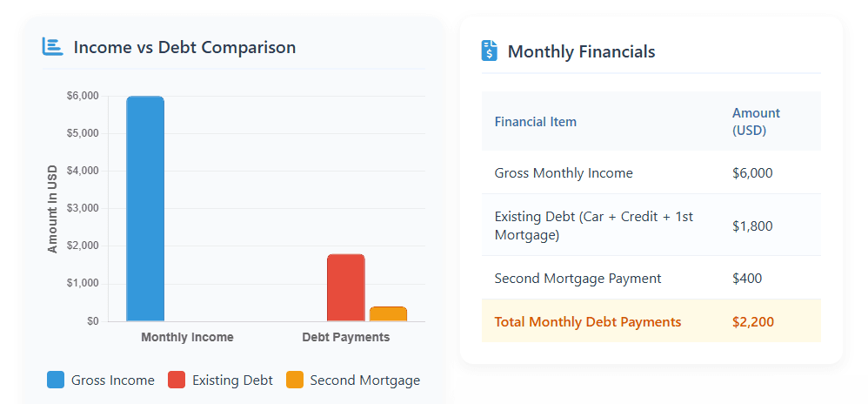Toggle Second Mortgage legend orange swatch
The height and width of the screenshot is (404, 868).
[x=295, y=380]
